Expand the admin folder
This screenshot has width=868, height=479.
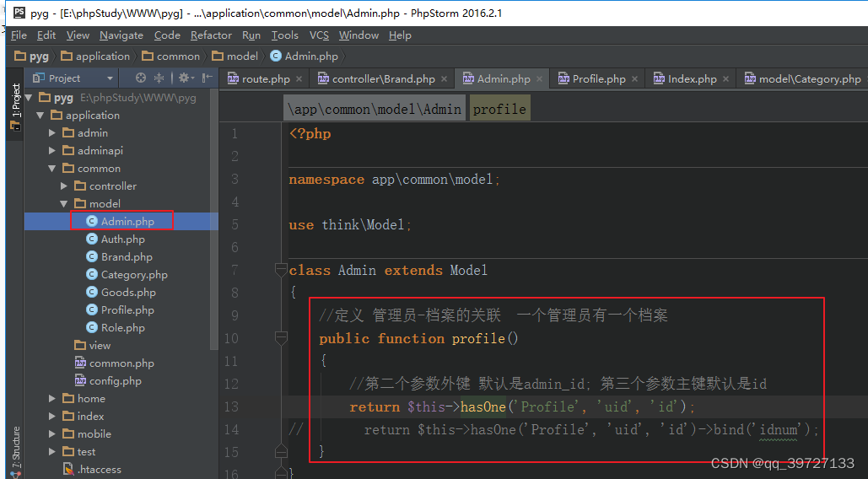coord(52,132)
